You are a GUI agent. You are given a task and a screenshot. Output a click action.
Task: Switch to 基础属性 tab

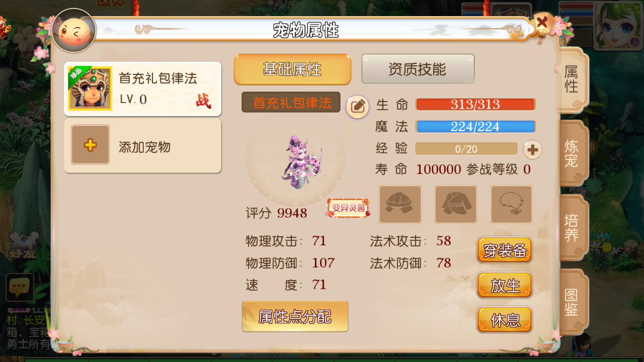pos(292,69)
